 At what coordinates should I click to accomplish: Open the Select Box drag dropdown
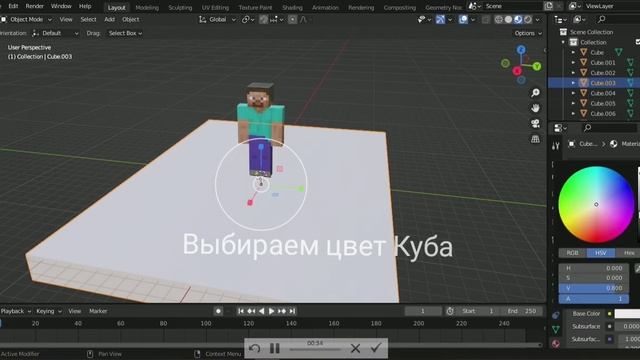[x=125, y=33]
